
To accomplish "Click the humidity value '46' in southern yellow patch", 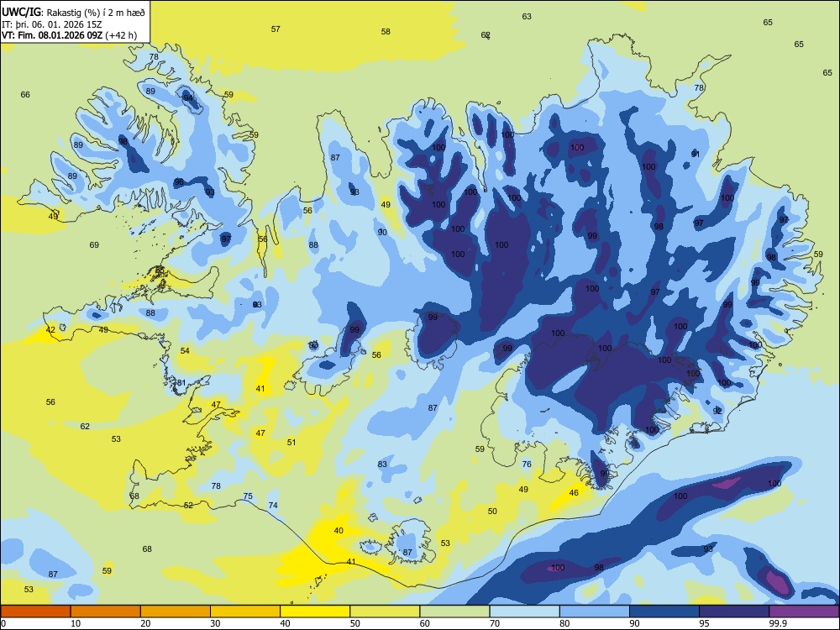I will 574,493.
